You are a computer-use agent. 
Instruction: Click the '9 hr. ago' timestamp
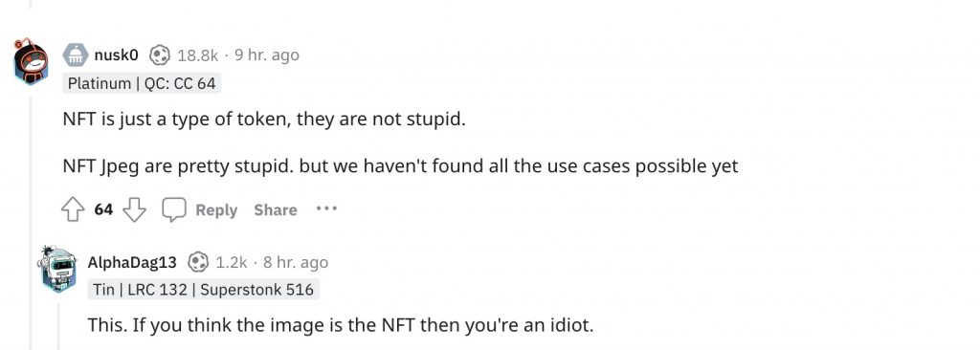click(x=267, y=55)
